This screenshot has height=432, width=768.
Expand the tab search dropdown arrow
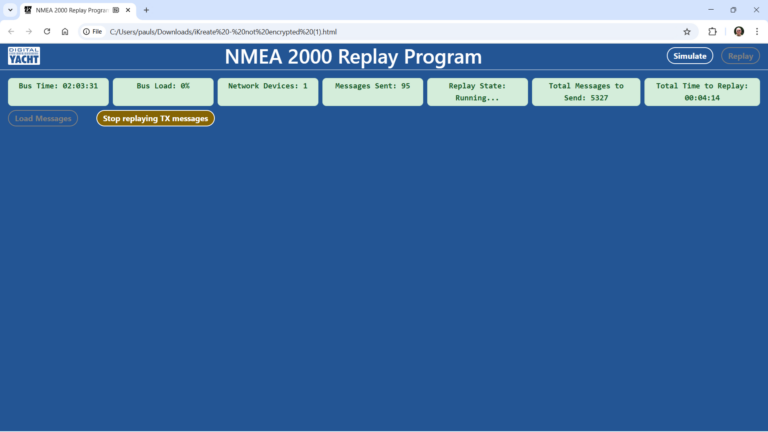pyautogui.click(x=9, y=10)
